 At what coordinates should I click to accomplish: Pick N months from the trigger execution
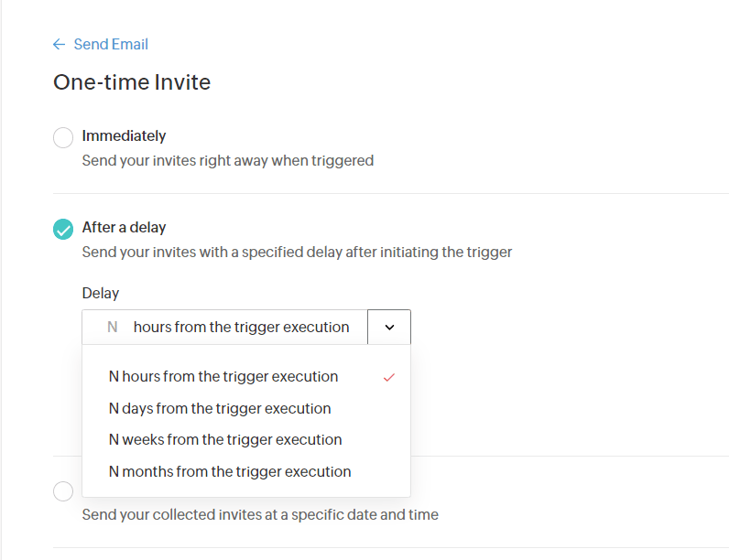[x=230, y=471]
